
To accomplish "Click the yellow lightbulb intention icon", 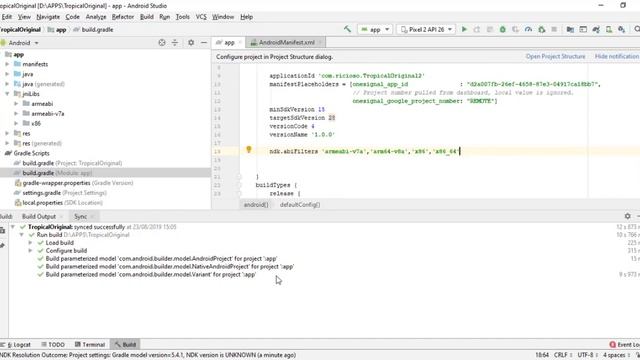I will point(249,149).
